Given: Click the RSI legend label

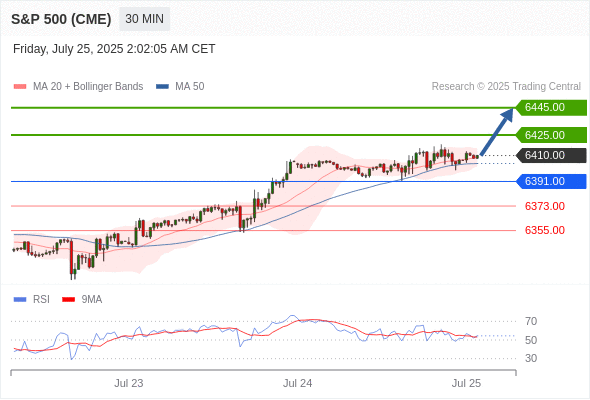Looking at the screenshot, I should pos(41,300).
